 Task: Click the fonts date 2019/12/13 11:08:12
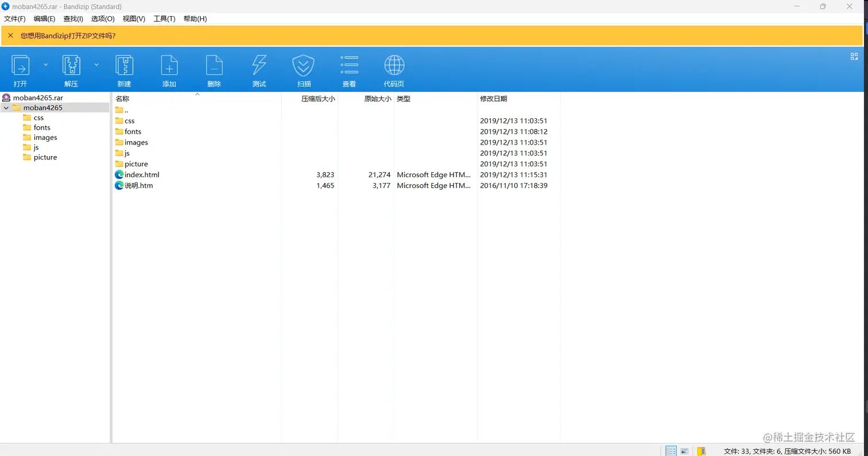tap(514, 131)
